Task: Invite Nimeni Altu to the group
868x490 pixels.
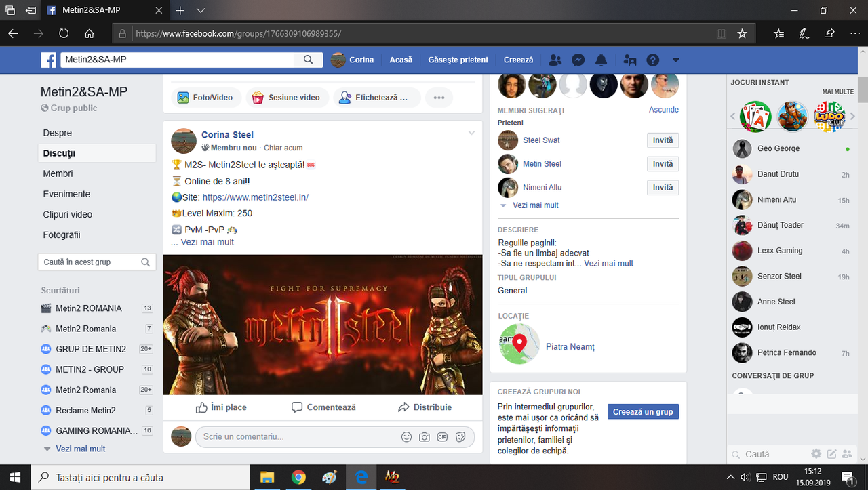Action: coord(663,188)
